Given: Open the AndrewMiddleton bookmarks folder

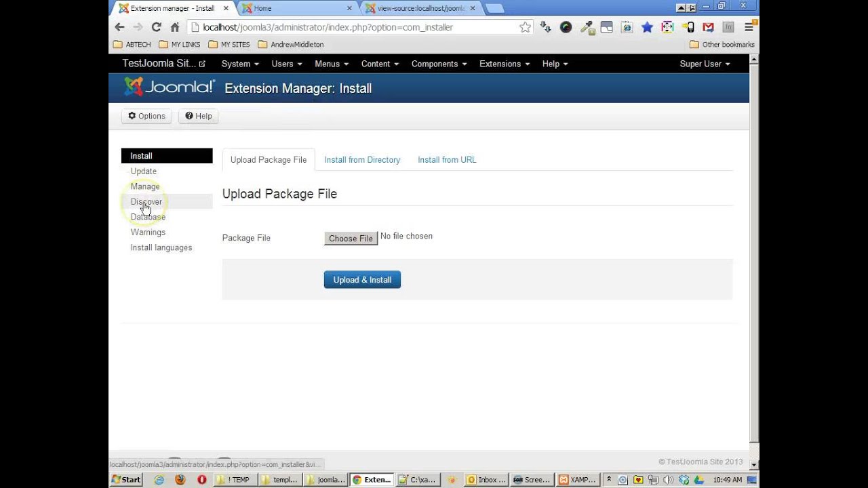Looking at the screenshot, I should (291, 44).
